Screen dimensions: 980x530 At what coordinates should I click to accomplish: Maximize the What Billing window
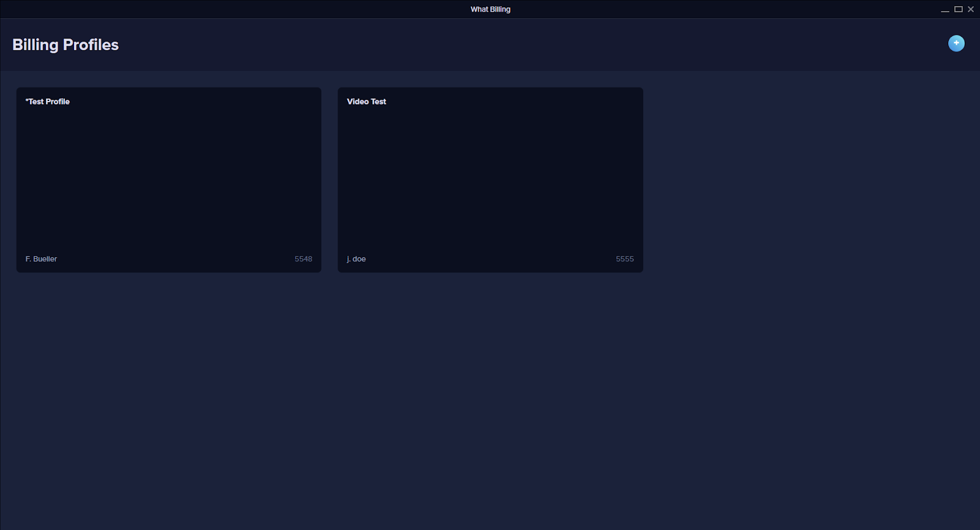[x=959, y=9]
